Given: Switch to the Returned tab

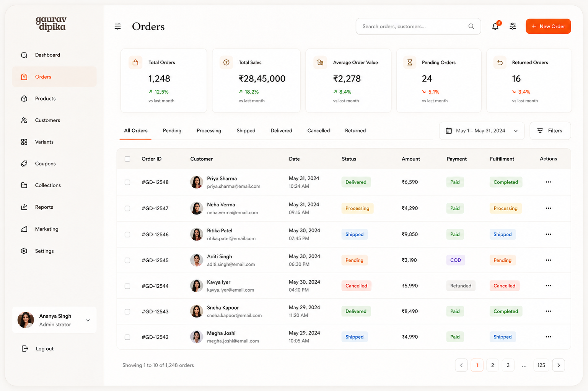Looking at the screenshot, I should [x=355, y=131].
